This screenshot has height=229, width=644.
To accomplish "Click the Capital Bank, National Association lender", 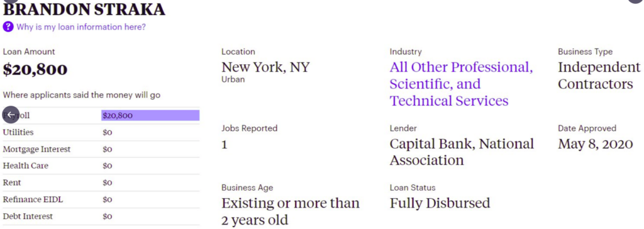I will (462, 152).
